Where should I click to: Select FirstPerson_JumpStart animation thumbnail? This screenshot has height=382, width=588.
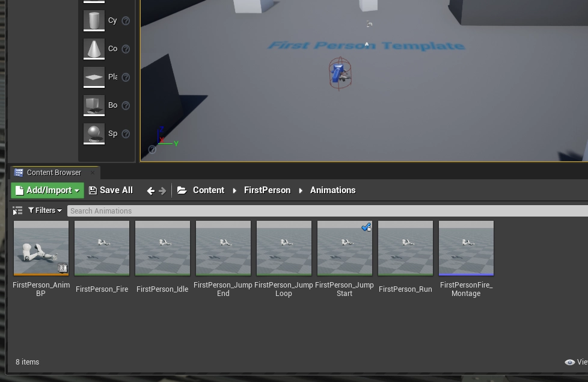[345, 248]
